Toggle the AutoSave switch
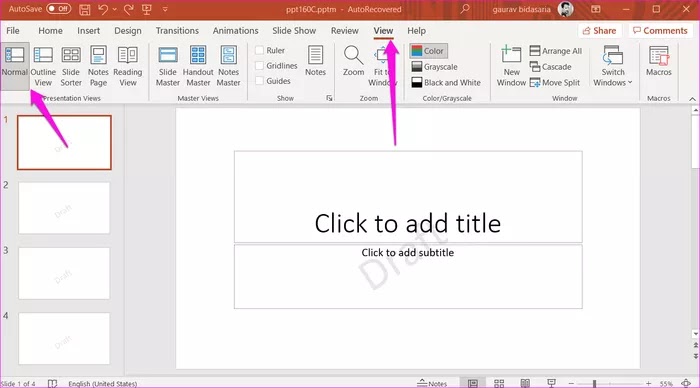 [58, 9]
